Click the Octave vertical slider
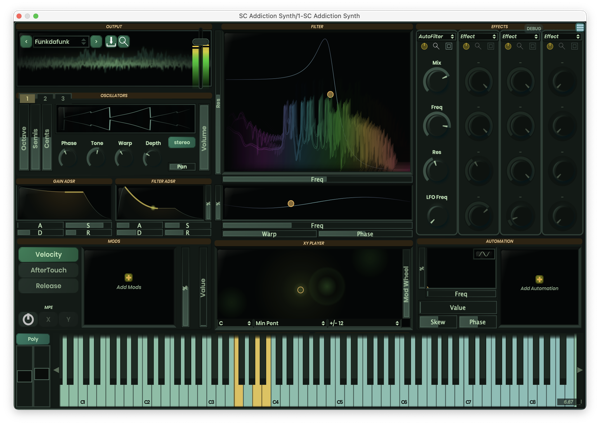 (24, 137)
